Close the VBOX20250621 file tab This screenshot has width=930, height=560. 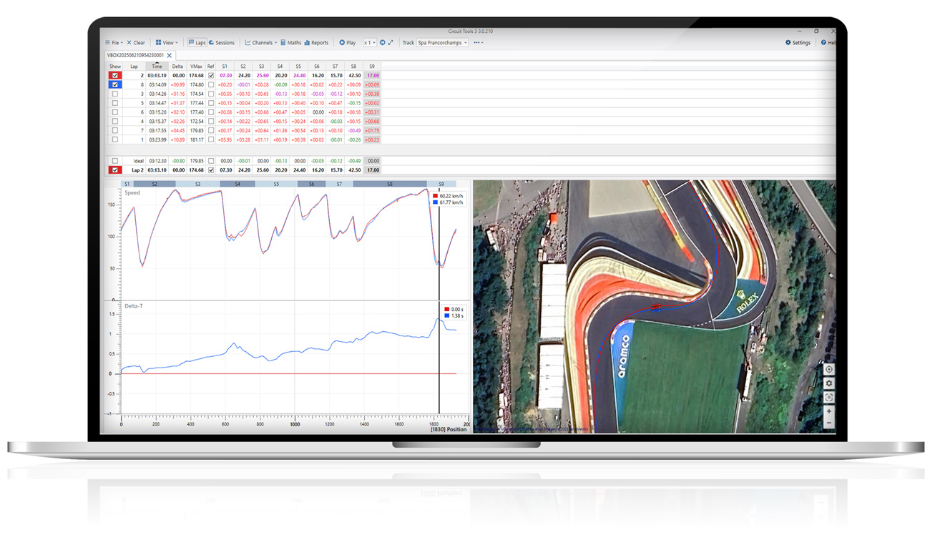[x=170, y=55]
